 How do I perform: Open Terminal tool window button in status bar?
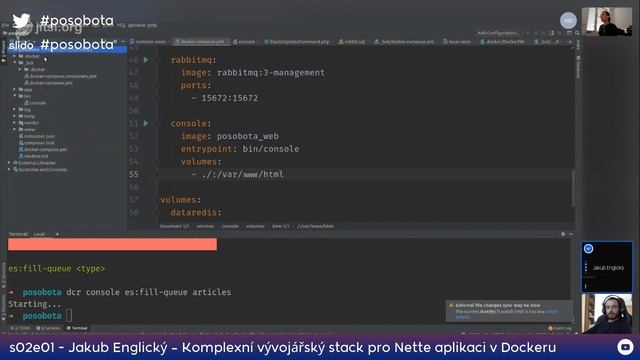77,328
